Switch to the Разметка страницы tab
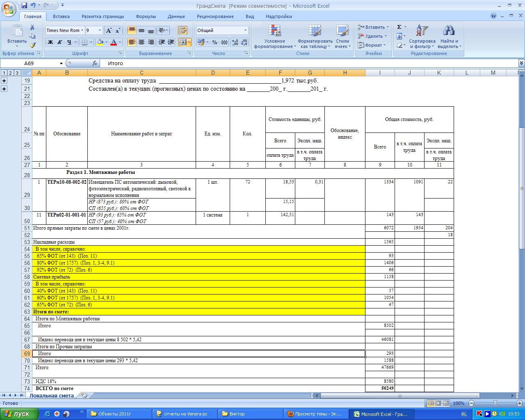Viewport: 525px width, 420px height. click(103, 16)
